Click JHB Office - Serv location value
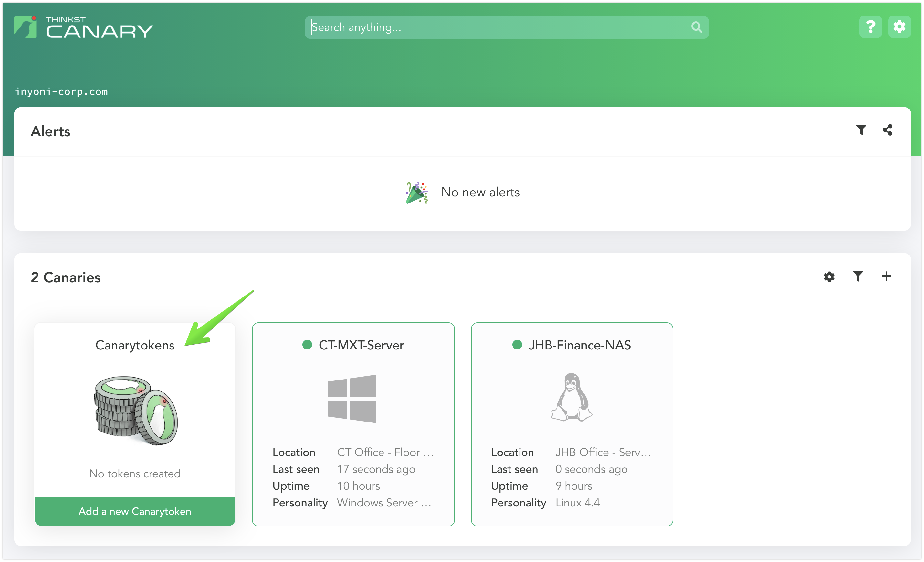This screenshot has width=924, height=562. 603,453
